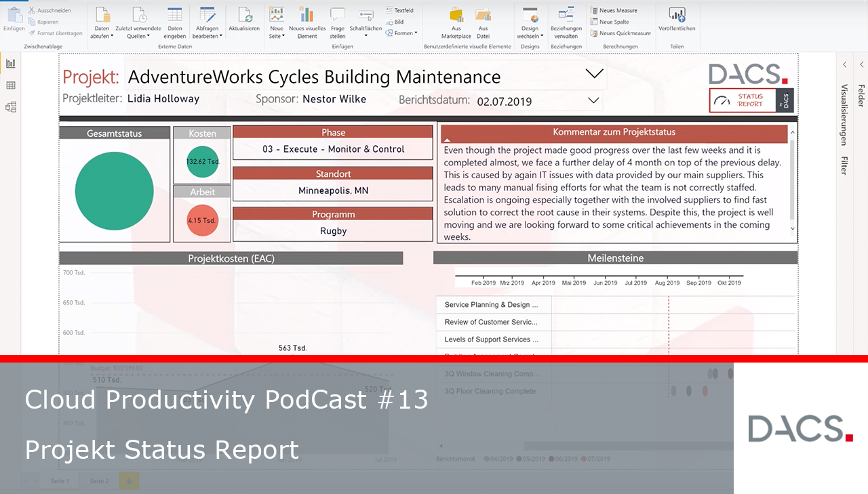Click the Textfeld insert button
Viewport: 868px width, 494px height.
click(399, 10)
